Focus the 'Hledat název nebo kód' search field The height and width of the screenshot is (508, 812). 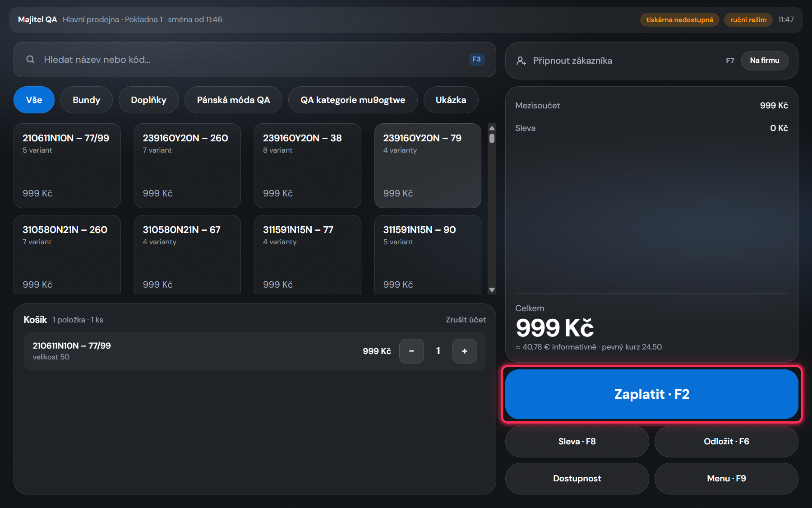coord(255,60)
